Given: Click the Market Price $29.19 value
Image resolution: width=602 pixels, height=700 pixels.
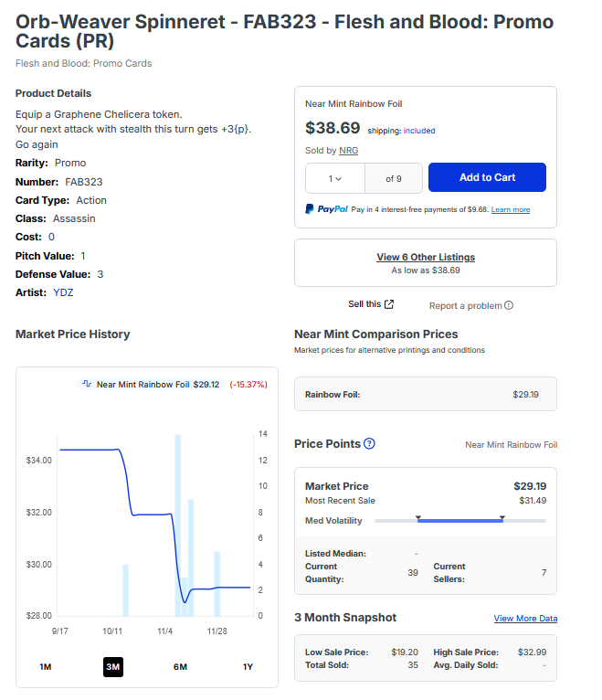Looking at the screenshot, I should click(x=530, y=486).
